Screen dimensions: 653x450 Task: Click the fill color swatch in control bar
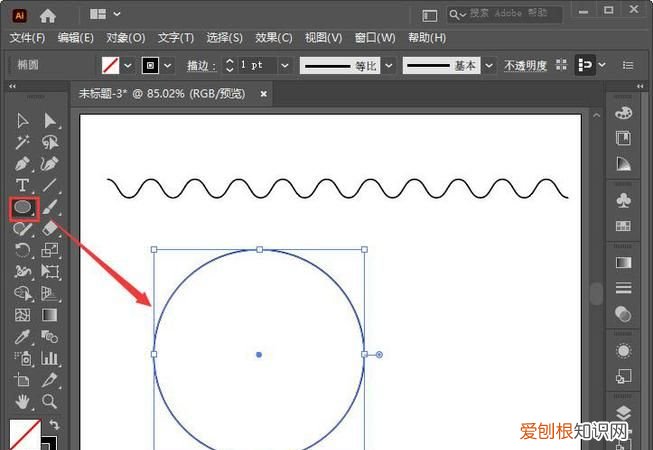(x=111, y=65)
